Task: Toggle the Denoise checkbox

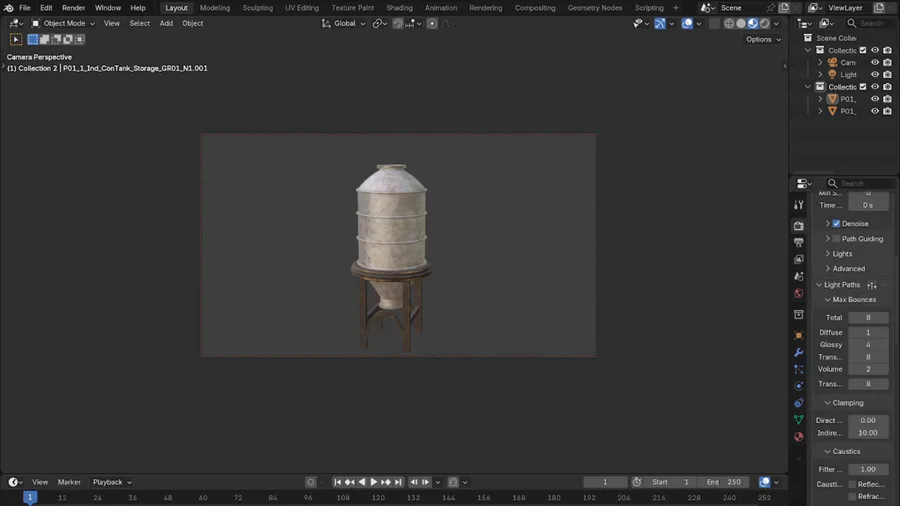Action: (x=836, y=224)
